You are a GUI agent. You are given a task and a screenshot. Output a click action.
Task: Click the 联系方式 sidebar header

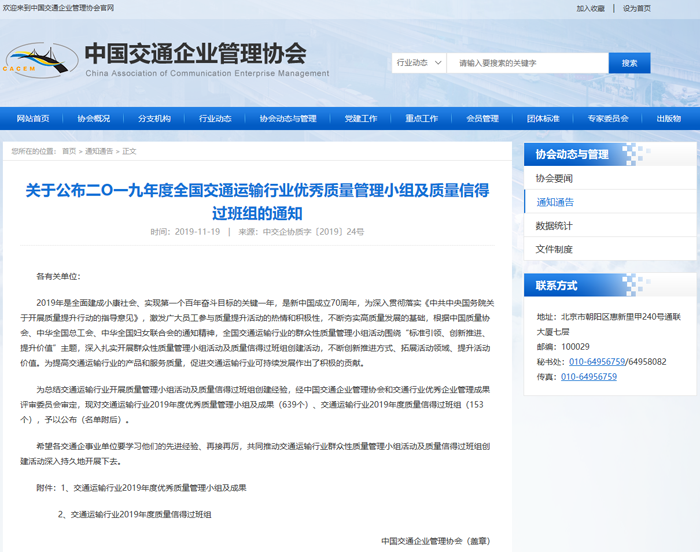pos(610,285)
